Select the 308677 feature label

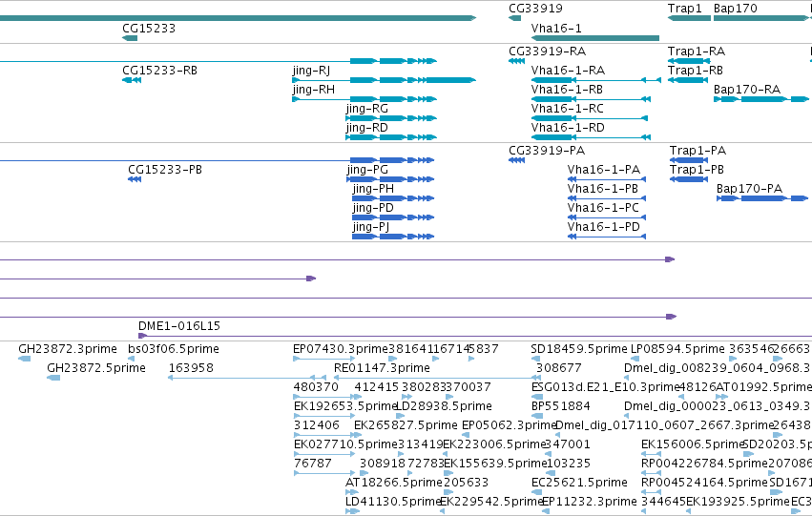coord(558,368)
